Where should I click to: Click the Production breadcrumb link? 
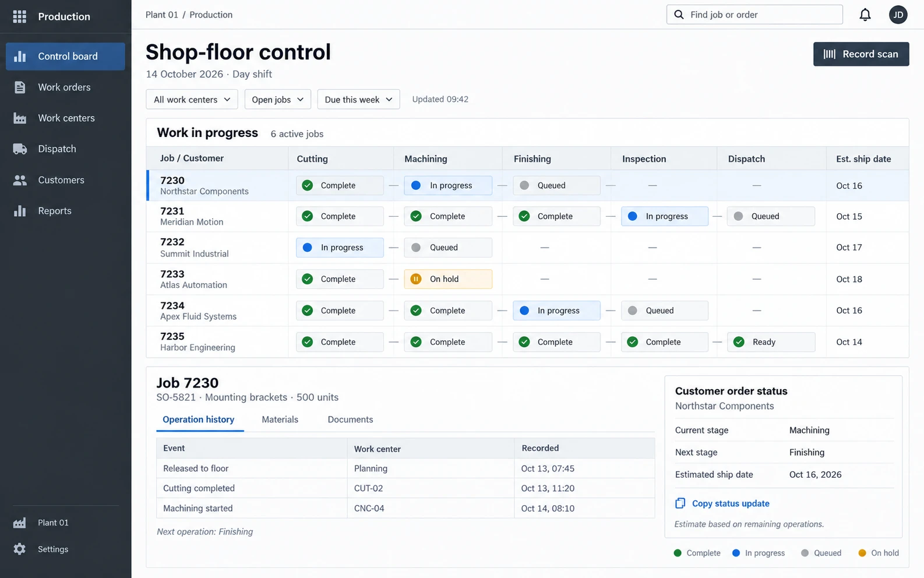(211, 15)
